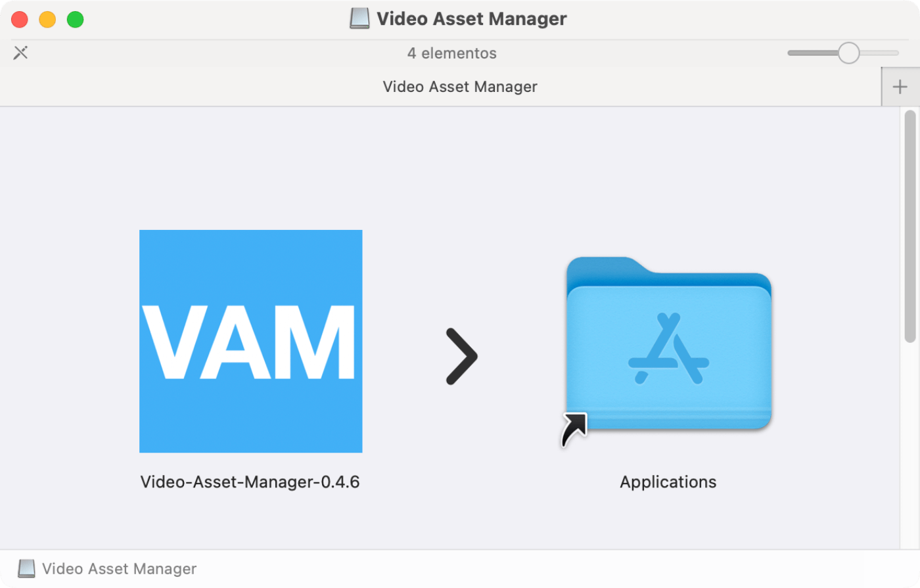Click the yellow minimize window button
920x588 pixels.
coord(47,19)
